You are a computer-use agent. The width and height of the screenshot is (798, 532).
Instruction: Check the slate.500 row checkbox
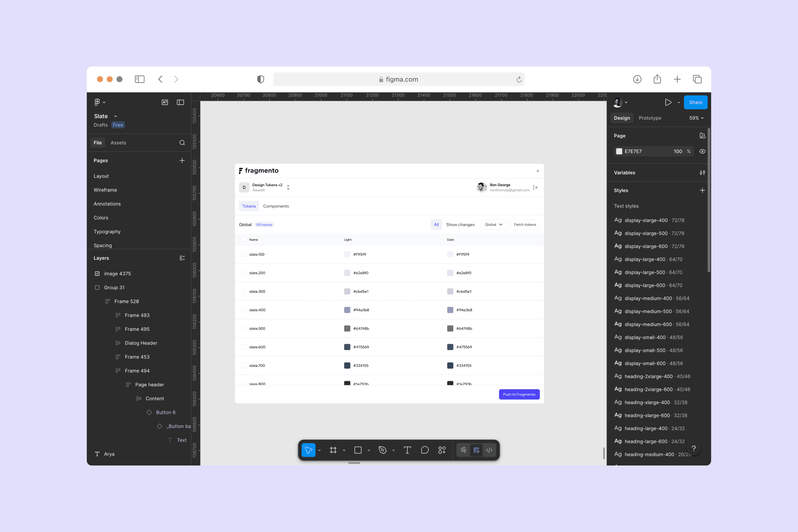[243, 329]
